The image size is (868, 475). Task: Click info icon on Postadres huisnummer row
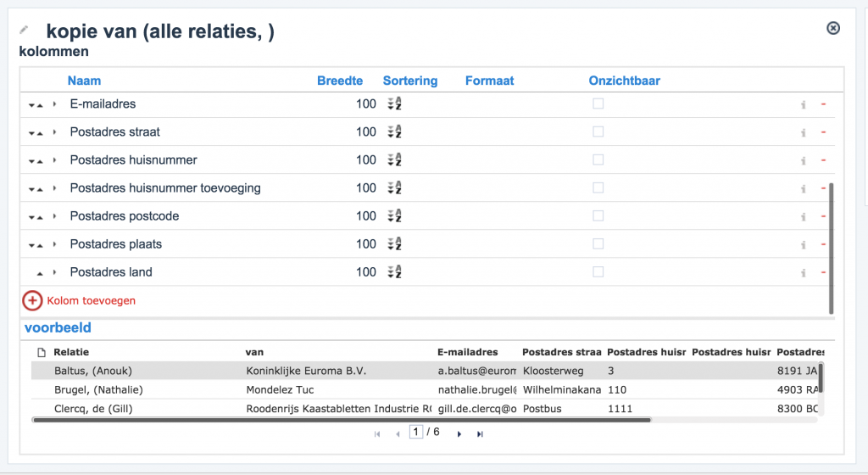tap(803, 160)
